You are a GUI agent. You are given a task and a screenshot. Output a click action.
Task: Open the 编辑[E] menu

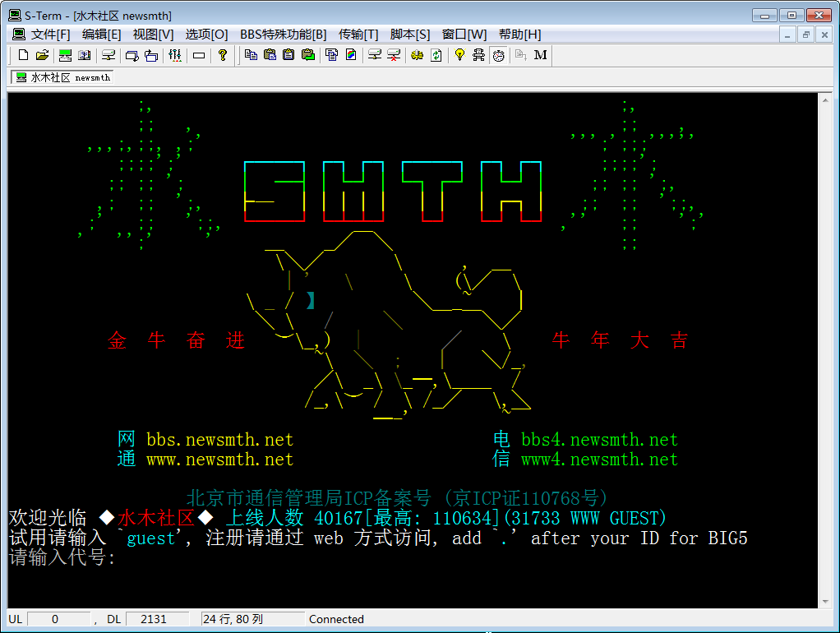tap(101, 35)
